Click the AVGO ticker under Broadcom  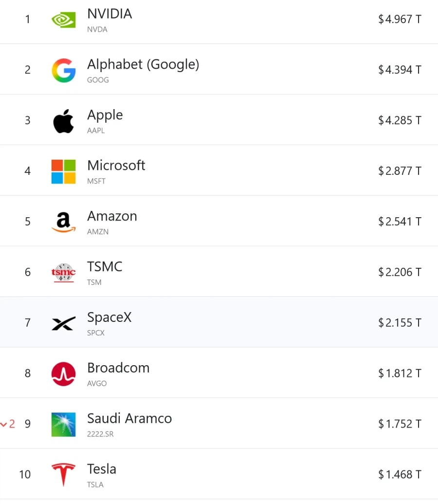click(x=97, y=383)
